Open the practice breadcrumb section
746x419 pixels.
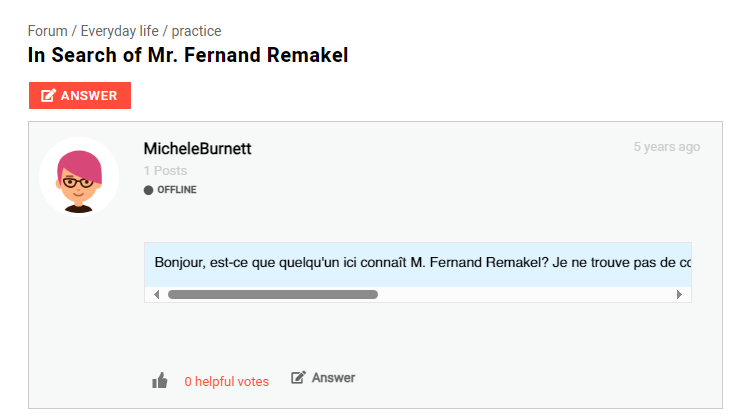point(196,31)
